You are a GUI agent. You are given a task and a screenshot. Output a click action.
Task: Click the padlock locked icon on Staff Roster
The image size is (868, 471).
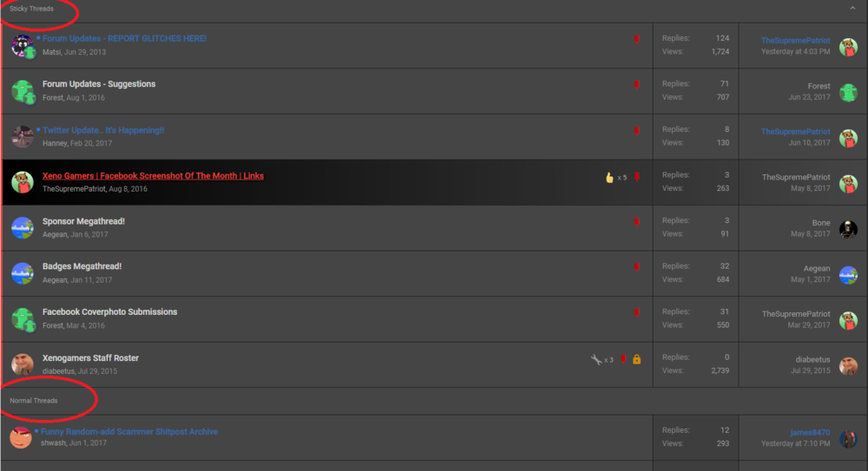636,359
